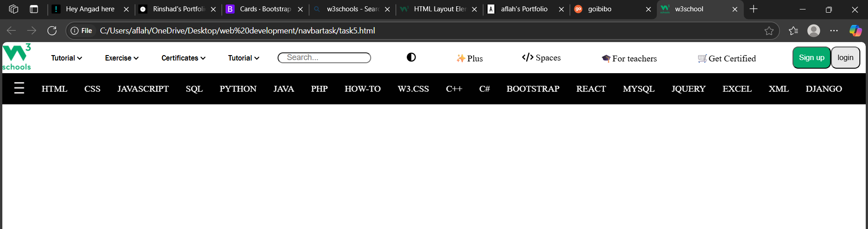Click the For teachers link
The height and width of the screenshot is (229, 868).
pyautogui.click(x=629, y=58)
